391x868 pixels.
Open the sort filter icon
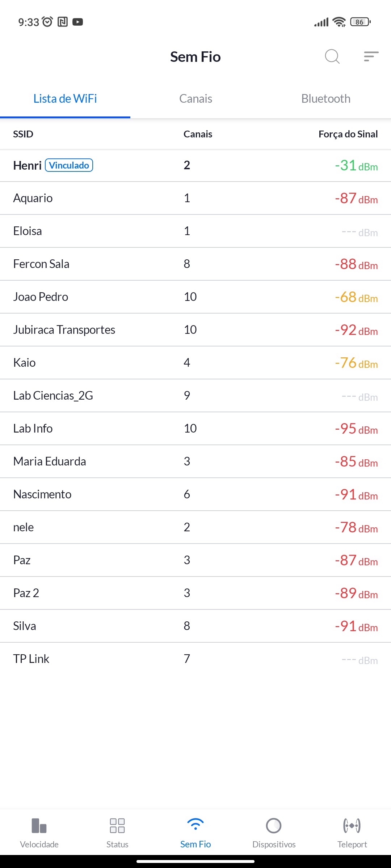coord(371,56)
